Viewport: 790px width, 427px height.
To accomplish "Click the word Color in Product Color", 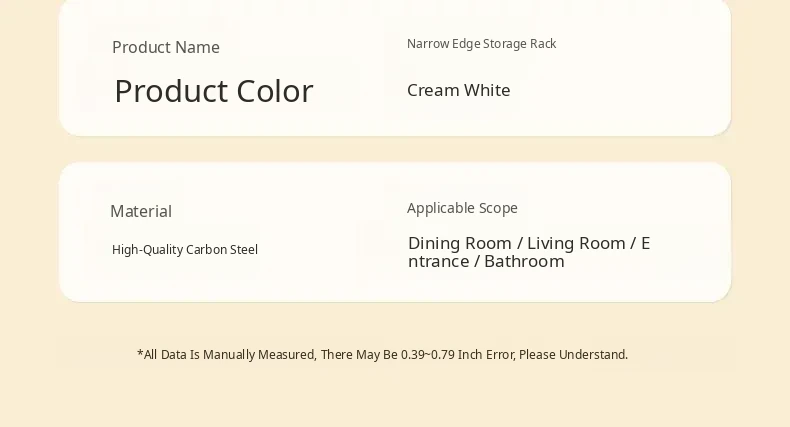I will (275, 91).
